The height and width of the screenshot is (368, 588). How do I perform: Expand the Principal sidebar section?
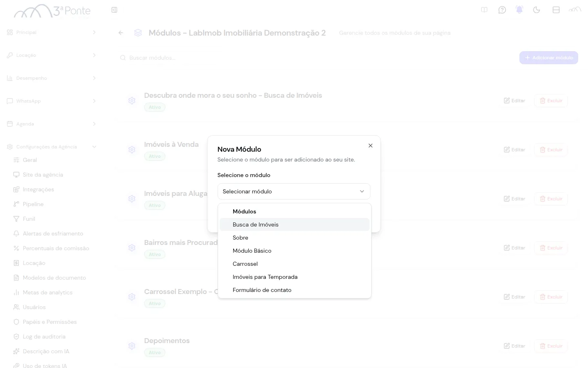51,32
